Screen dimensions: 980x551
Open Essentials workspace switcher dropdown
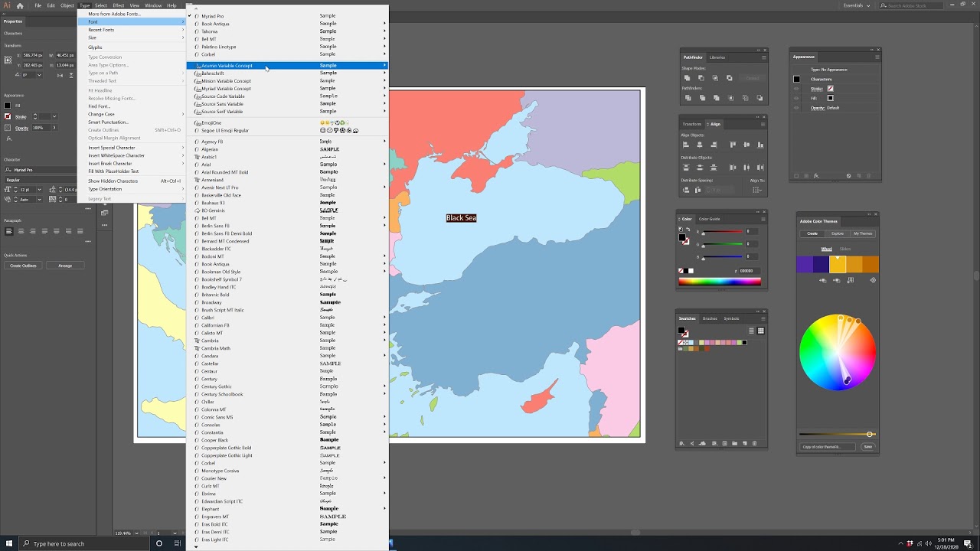coord(857,5)
